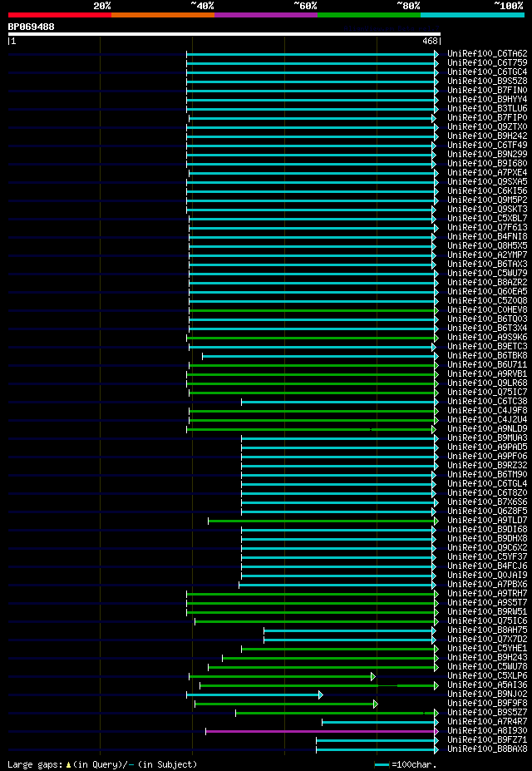Select the UniRef100_A7R4R7 label
Image resolution: width=532 pixels, height=771 pixels.
pos(487,722)
